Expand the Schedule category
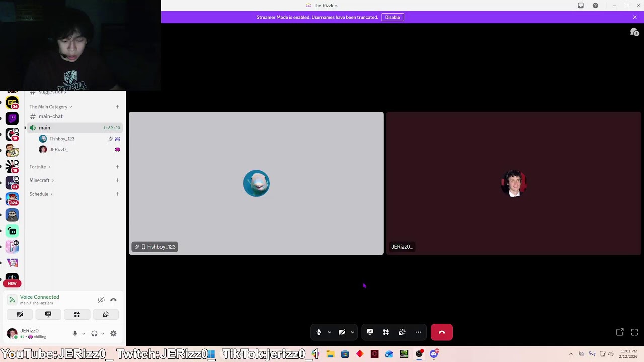 41,194
